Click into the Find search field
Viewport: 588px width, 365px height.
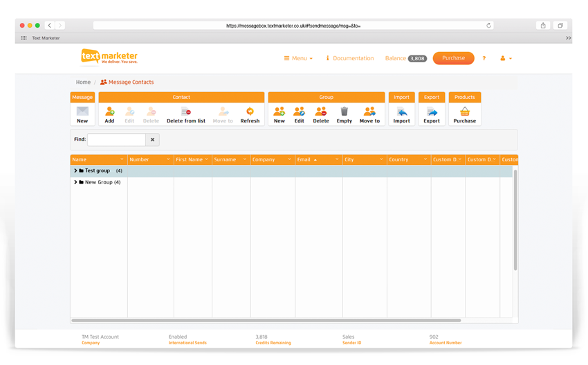click(x=117, y=140)
